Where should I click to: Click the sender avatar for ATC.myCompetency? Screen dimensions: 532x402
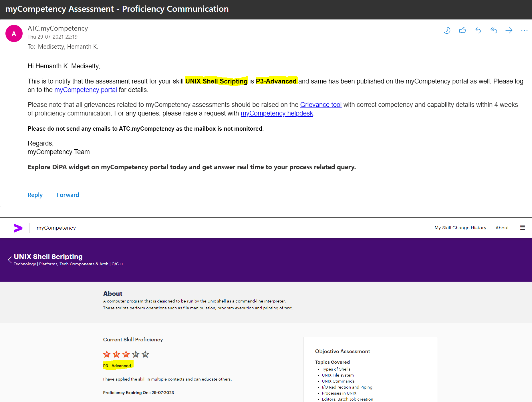point(14,33)
